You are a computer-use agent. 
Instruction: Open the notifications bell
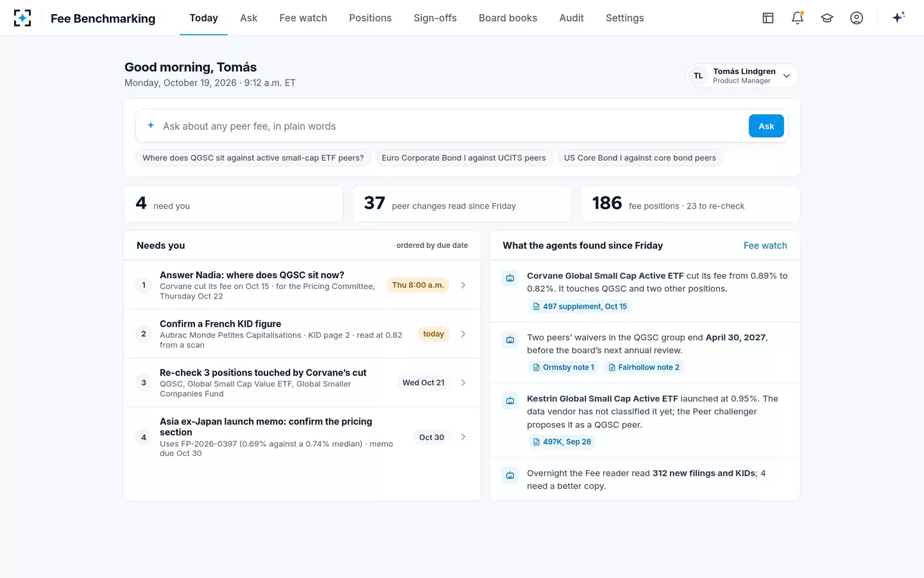(x=798, y=18)
